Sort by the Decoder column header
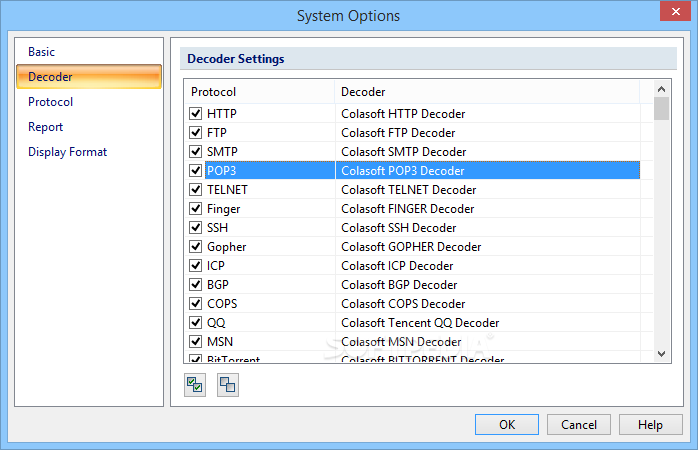This screenshot has width=698, height=450. 487,92
